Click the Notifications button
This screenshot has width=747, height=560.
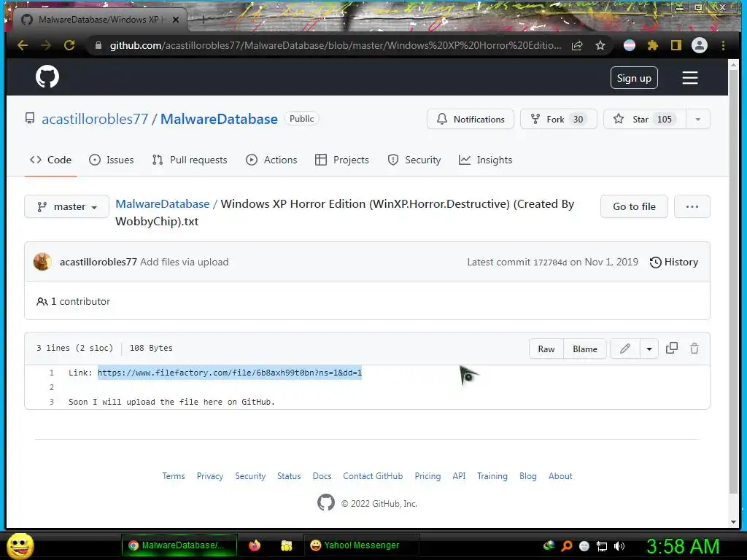coord(471,119)
